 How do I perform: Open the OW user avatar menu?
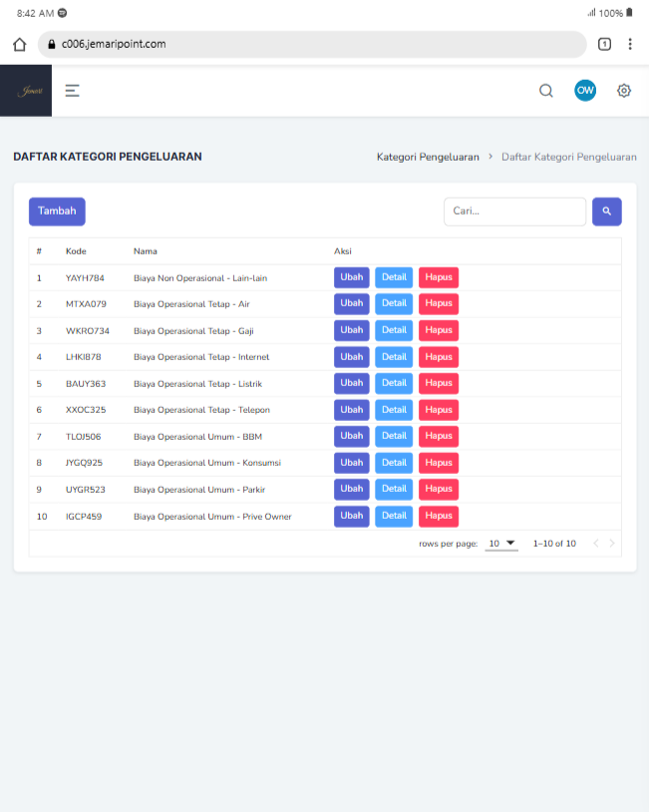point(585,91)
